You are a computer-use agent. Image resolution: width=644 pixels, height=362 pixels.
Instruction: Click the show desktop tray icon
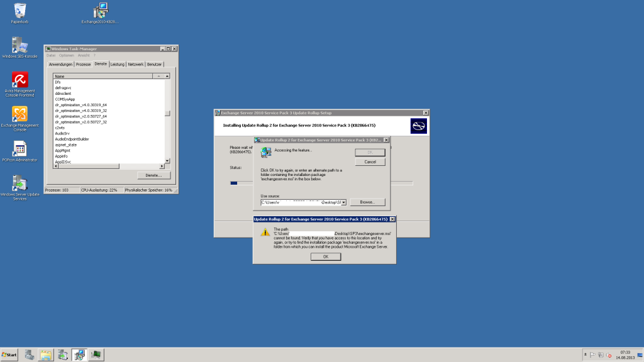click(x=640, y=355)
